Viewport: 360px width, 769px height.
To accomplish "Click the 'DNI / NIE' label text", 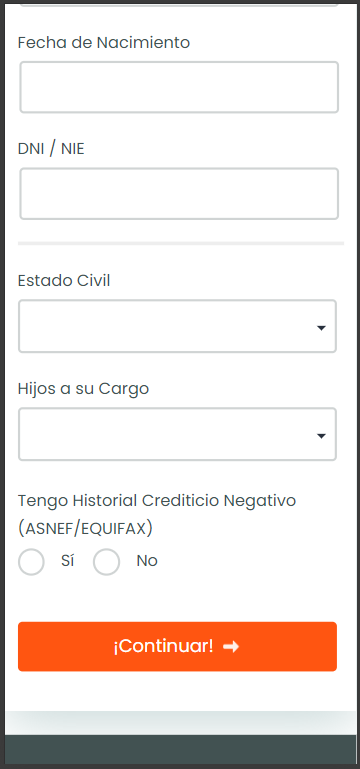I will point(51,149).
